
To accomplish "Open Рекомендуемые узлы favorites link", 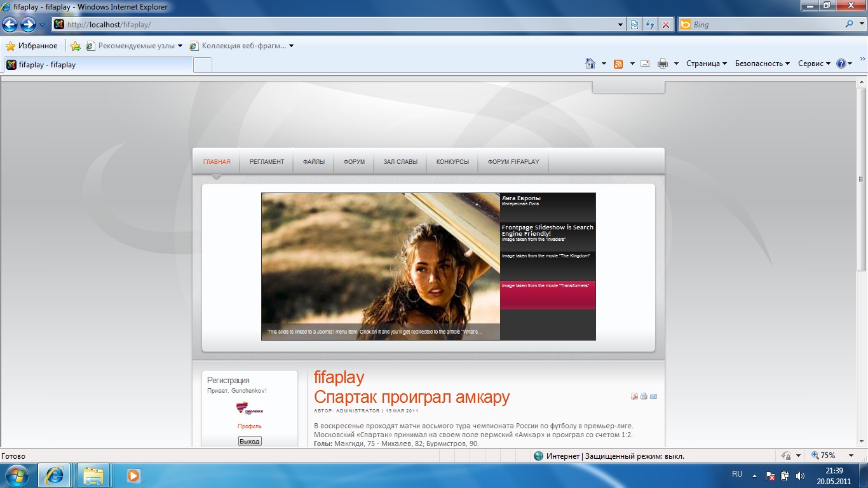I will coord(134,46).
